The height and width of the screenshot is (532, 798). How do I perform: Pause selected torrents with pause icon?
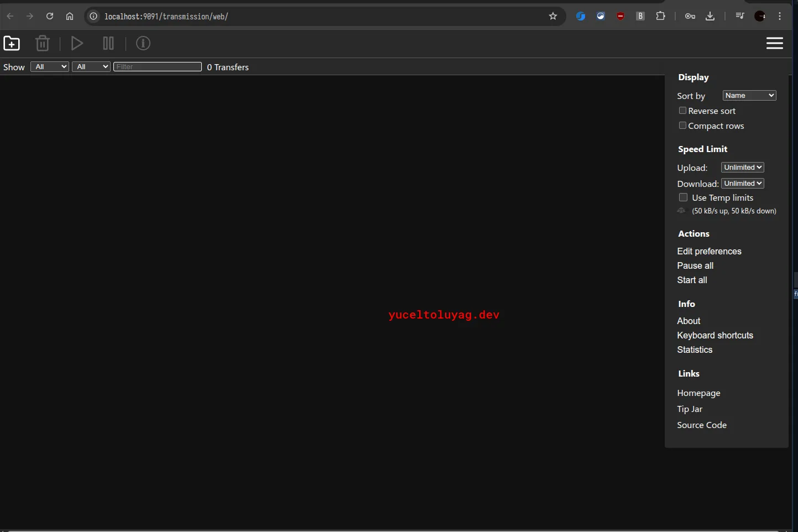pyautogui.click(x=108, y=43)
